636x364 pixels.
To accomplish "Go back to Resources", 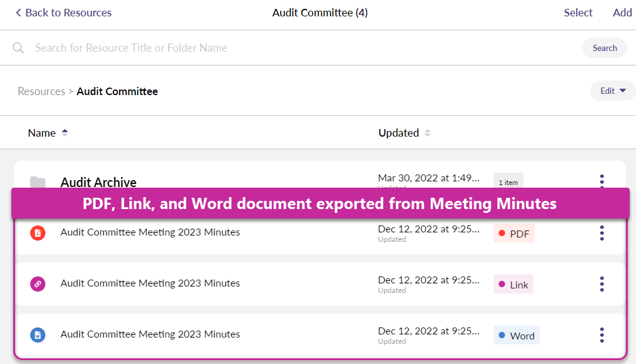I will (x=63, y=13).
